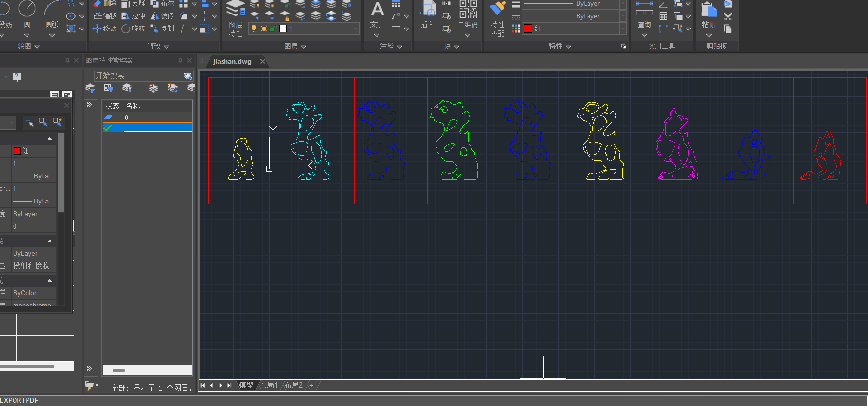Click the Text (文字) annotation tool
The height and width of the screenshot is (406, 868).
pos(377,15)
